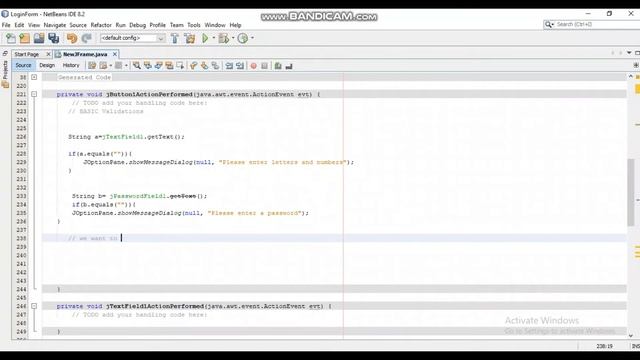
Task: Open the Run Project dropdown arrow
Action: (x=214, y=38)
